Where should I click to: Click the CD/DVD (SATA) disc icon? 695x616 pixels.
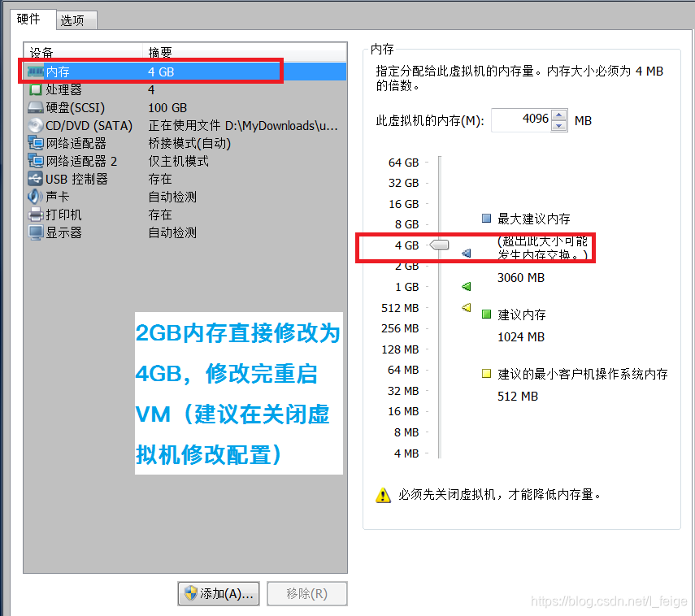(36, 125)
